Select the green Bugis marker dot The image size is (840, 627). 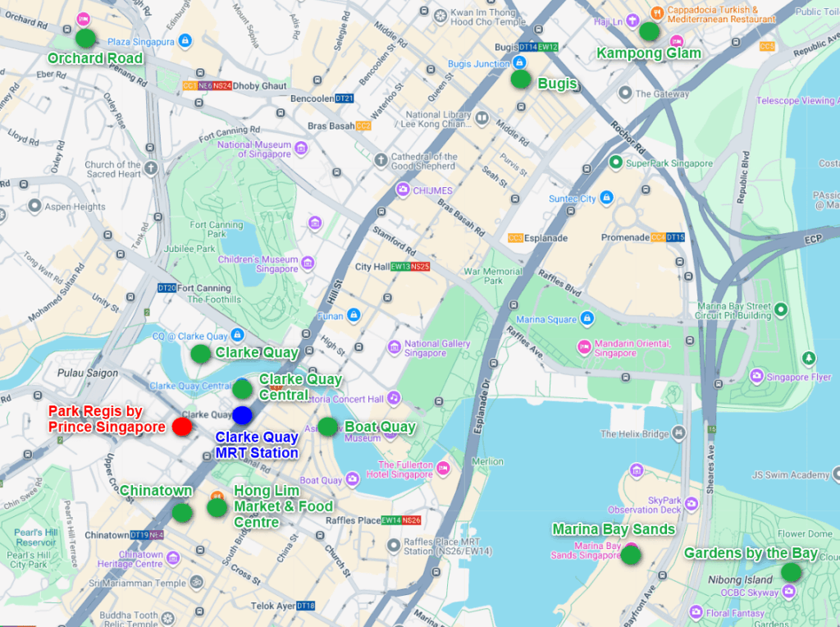coord(520,80)
